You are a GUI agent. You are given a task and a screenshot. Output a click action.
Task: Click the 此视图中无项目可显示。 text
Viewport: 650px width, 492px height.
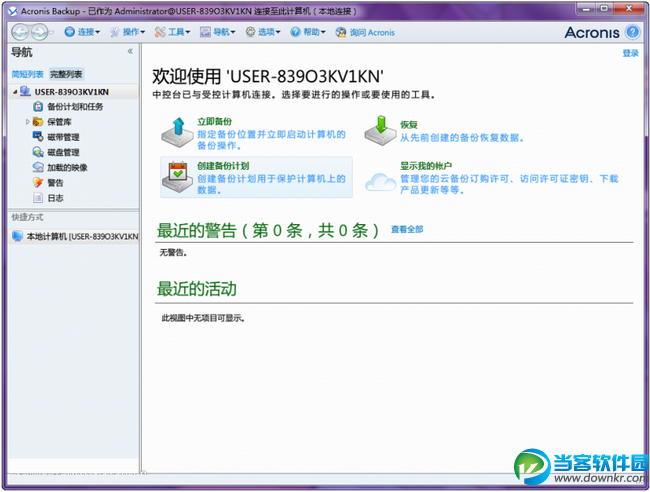pos(203,318)
